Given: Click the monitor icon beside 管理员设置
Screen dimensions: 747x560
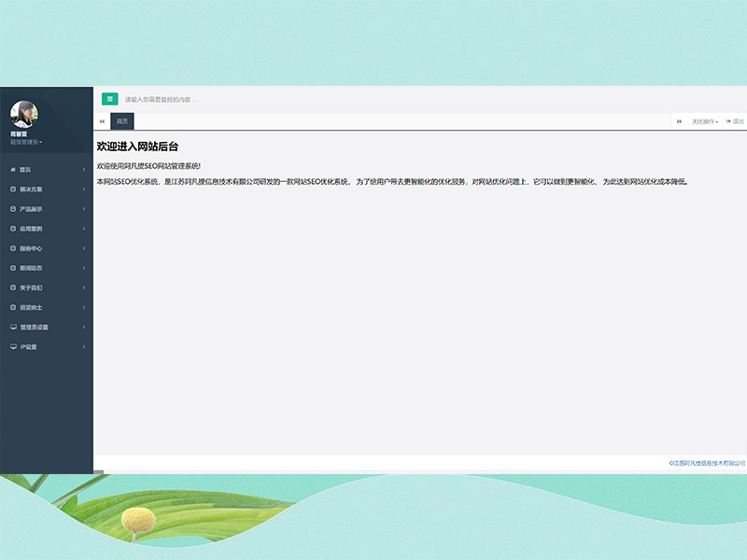Looking at the screenshot, I should coord(12,328).
